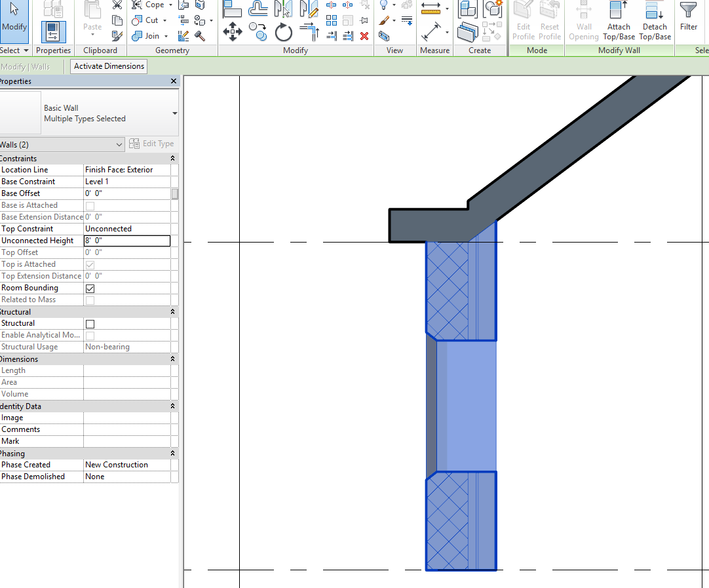Edit the Unconnected Height value field

126,241
